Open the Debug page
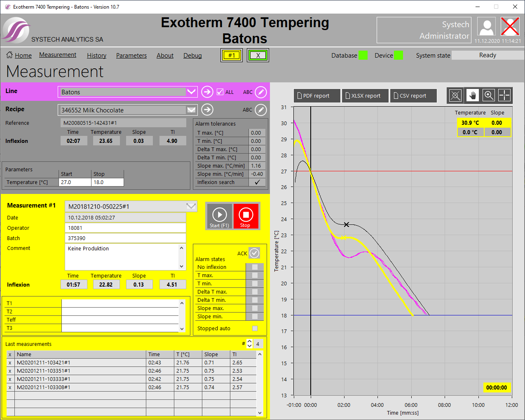Screen dimensions: 525x420 192,55
